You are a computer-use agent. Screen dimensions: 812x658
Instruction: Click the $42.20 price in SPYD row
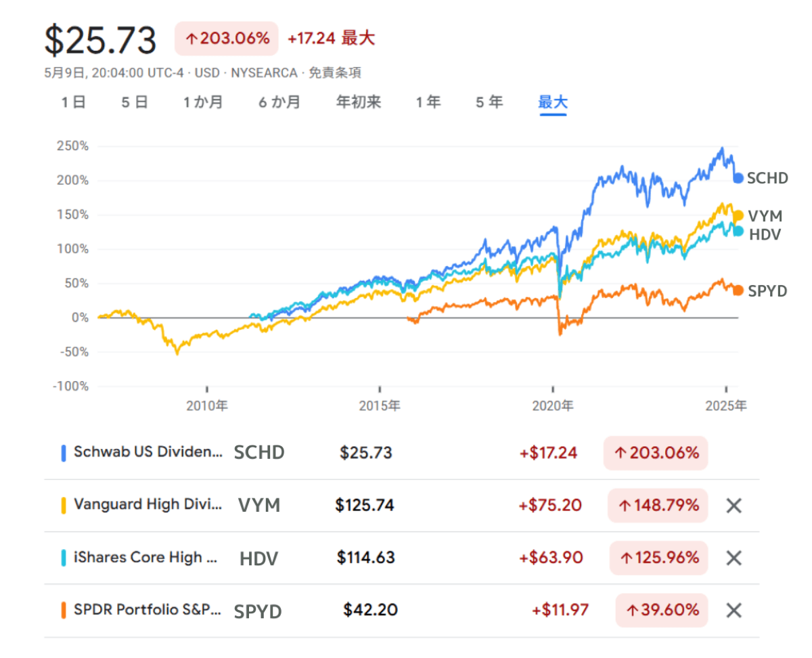[x=370, y=610]
